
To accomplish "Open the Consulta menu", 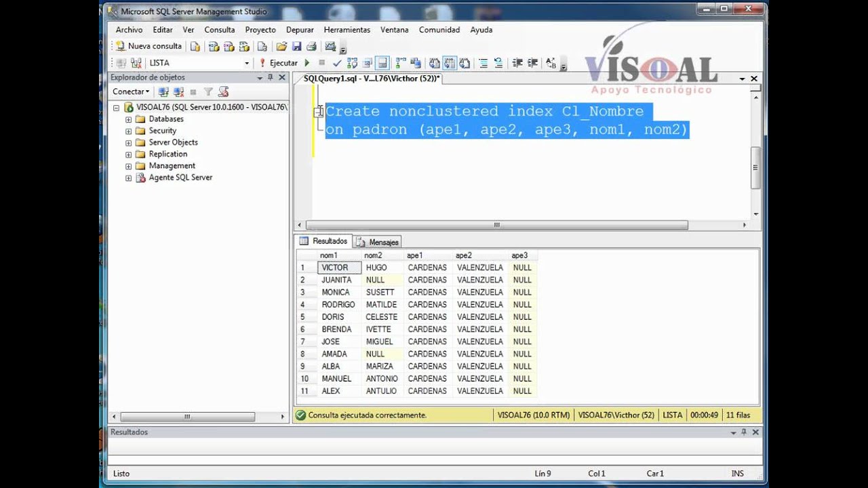I will (220, 30).
